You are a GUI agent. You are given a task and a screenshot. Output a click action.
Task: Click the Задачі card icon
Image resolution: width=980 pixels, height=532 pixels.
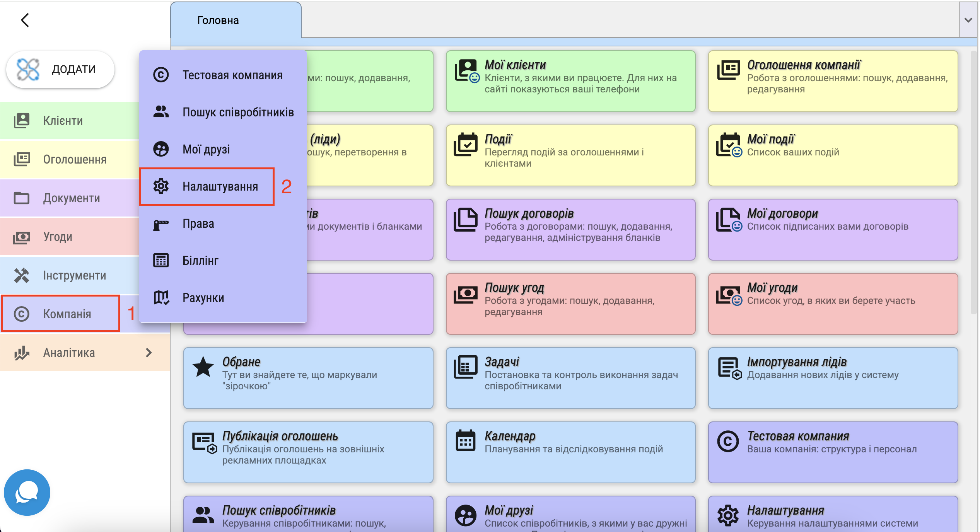point(465,367)
